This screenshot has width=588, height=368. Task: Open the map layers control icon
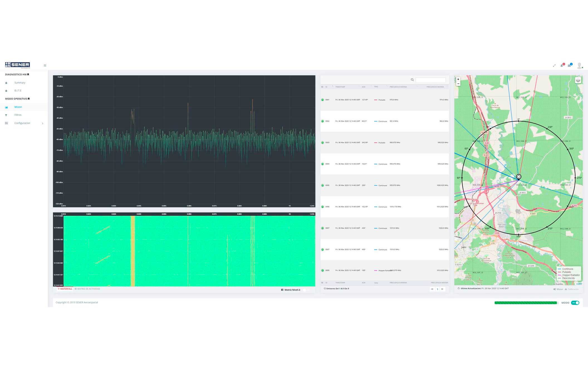click(578, 80)
